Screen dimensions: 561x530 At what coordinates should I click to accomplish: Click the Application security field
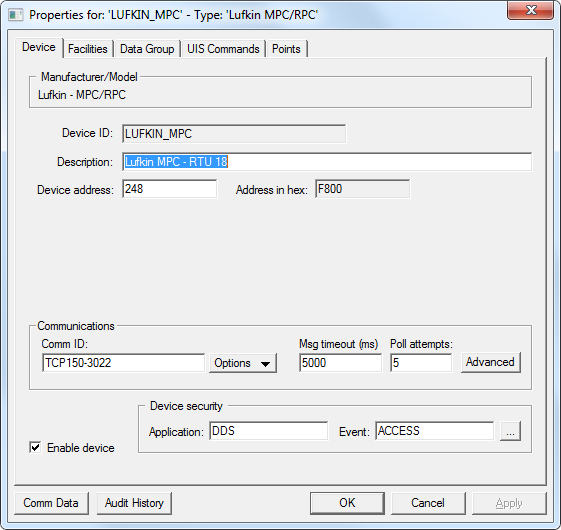click(x=268, y=431)
